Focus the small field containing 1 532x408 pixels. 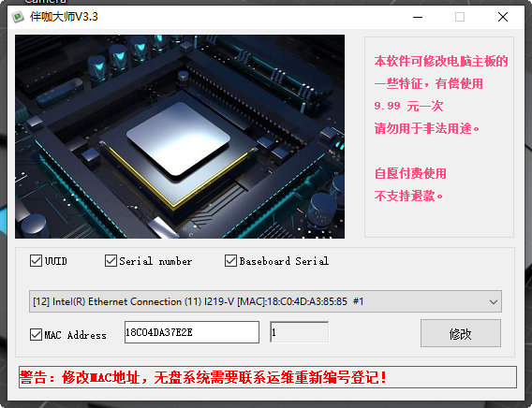click(300, 332)
